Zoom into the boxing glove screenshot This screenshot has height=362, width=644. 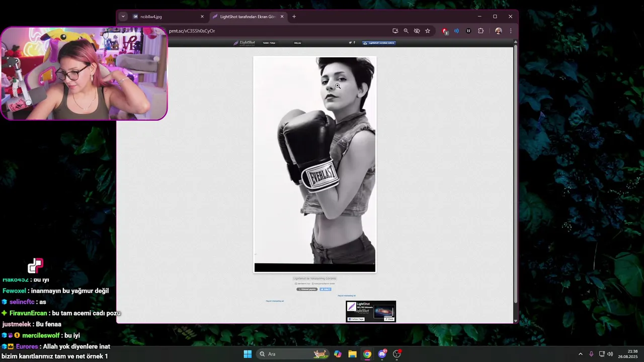(315, 164)
